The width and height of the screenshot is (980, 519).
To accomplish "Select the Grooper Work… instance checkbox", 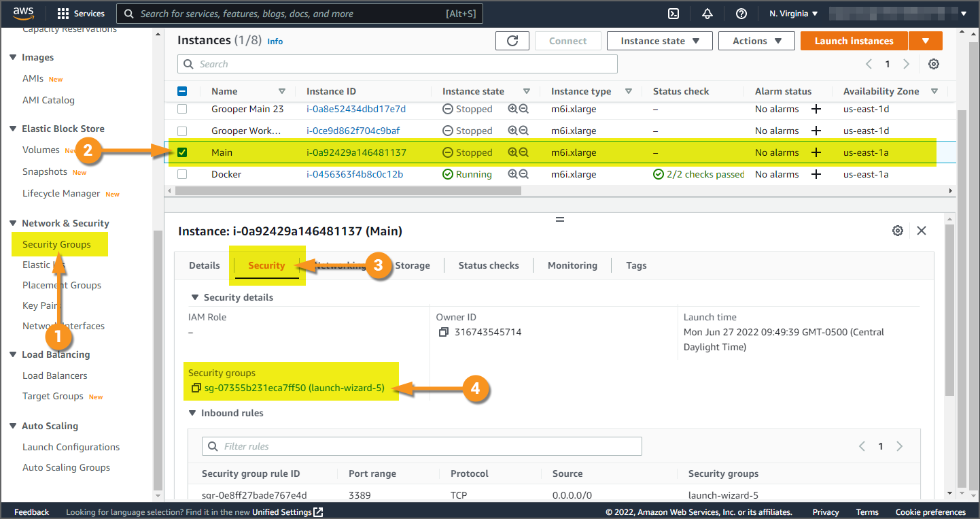I will [182, 131].
